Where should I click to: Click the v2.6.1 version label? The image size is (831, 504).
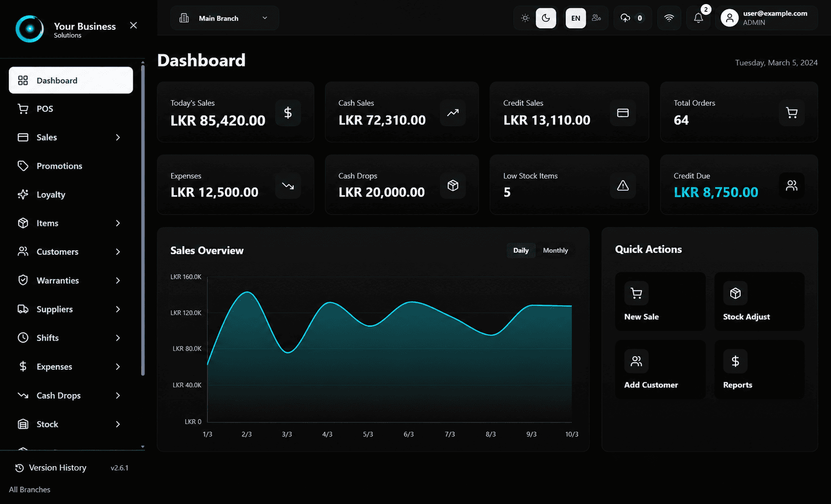tap(119, 468)
